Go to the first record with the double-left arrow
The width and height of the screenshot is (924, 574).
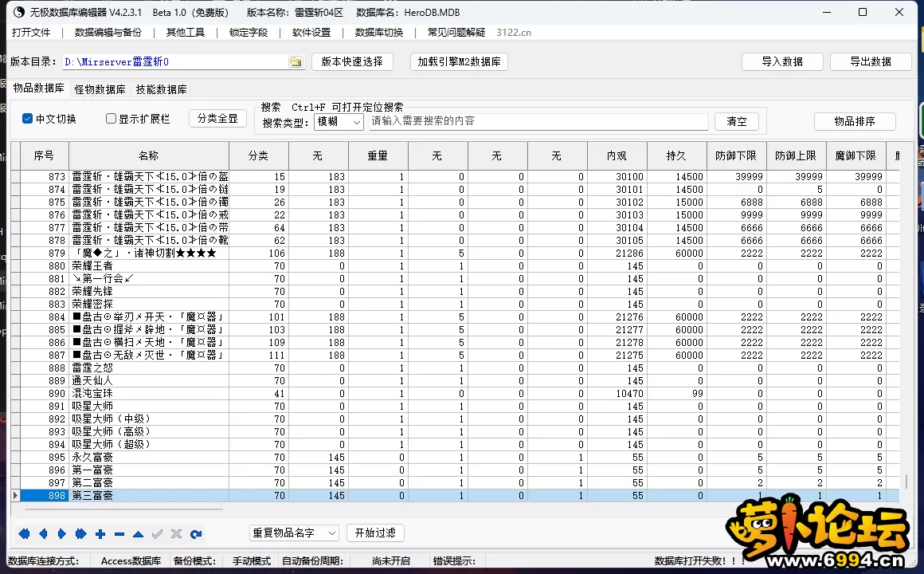[x=24, y=534]
